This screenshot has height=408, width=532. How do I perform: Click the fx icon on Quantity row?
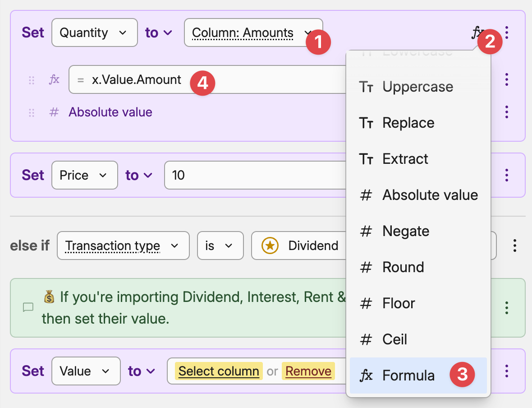(x=477, y=32)
